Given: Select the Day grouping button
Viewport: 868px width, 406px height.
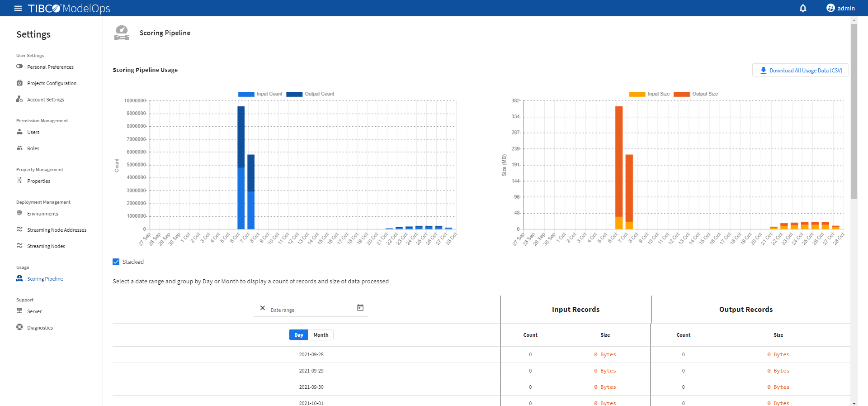Looking at the screenshot, I should click(x=299, y=335).
